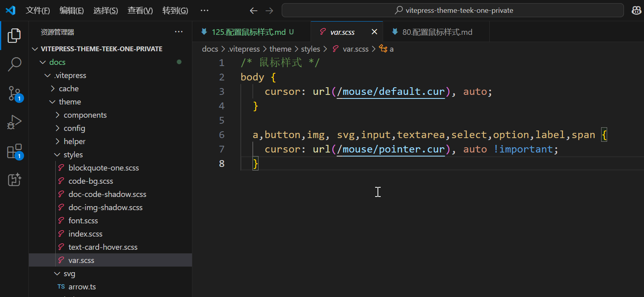This screenshot has width=644, height=297.
Task: Close the var.scss editor tab
Action: point(374,32)
